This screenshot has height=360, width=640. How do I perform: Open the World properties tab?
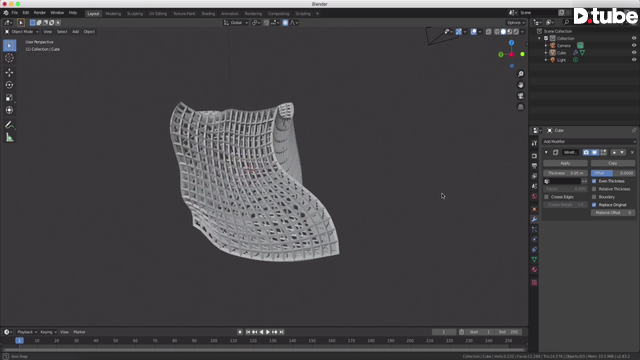click(534, 196)
